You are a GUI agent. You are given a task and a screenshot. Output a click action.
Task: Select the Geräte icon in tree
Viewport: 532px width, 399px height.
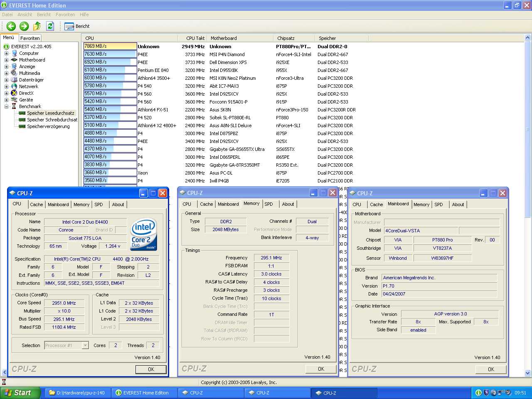point(14,100)
